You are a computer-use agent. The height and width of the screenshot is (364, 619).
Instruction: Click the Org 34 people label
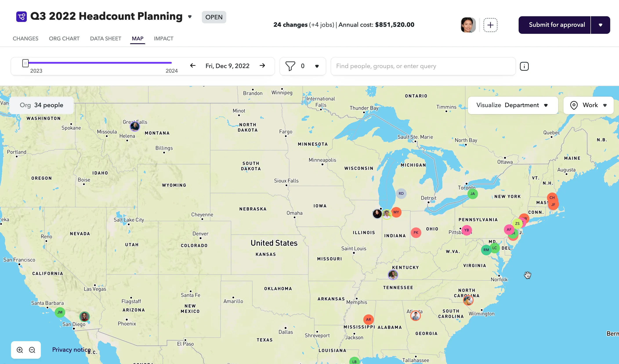(x=42, y=105)
